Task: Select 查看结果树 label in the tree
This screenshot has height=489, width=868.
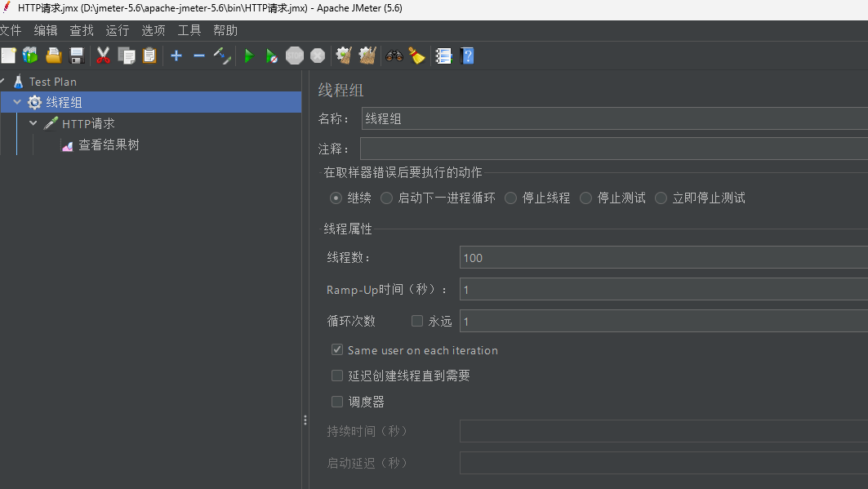Action: pos(109,145)
